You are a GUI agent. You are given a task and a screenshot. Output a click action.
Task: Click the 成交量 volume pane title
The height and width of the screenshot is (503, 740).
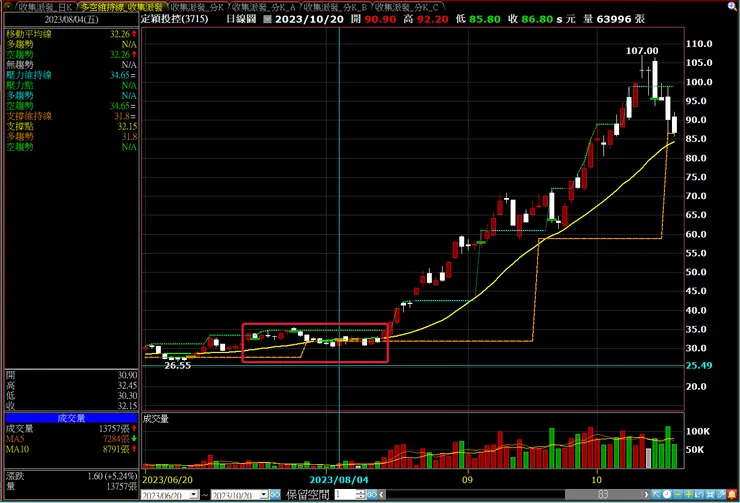[156, 419]
